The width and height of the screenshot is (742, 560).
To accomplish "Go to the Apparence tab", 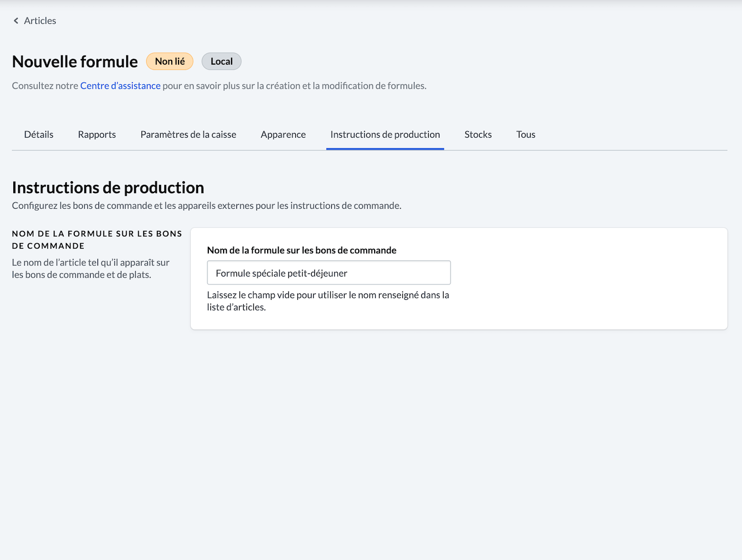I will point(283,135).
